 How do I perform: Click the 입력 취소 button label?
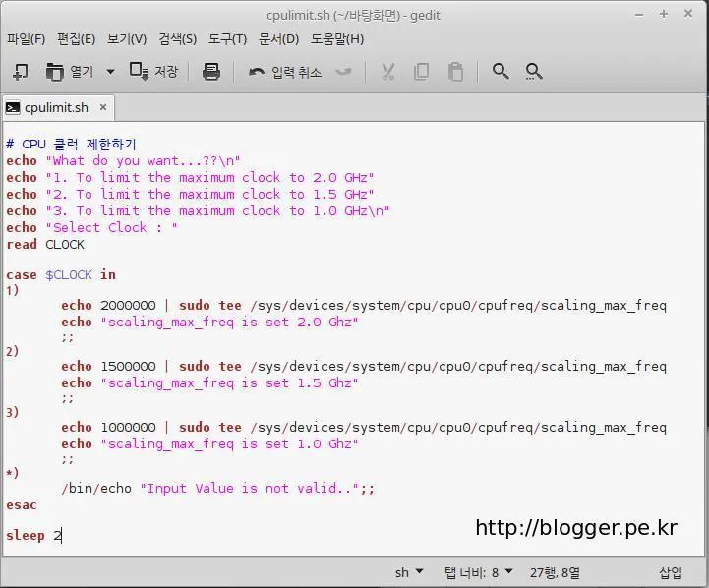click(296, 72)
